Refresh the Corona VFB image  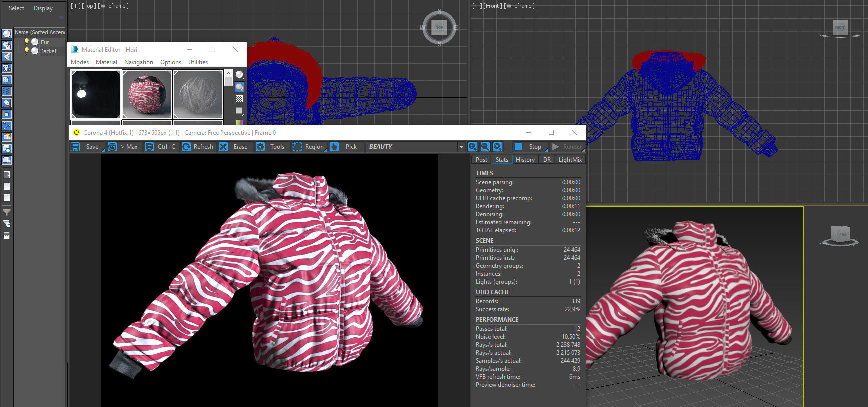(x=198, y=147)
